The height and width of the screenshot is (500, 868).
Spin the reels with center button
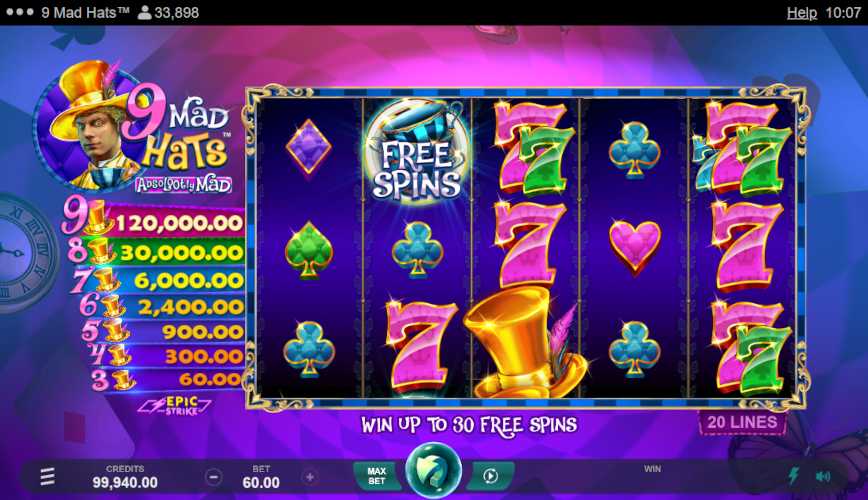[434, 471]
